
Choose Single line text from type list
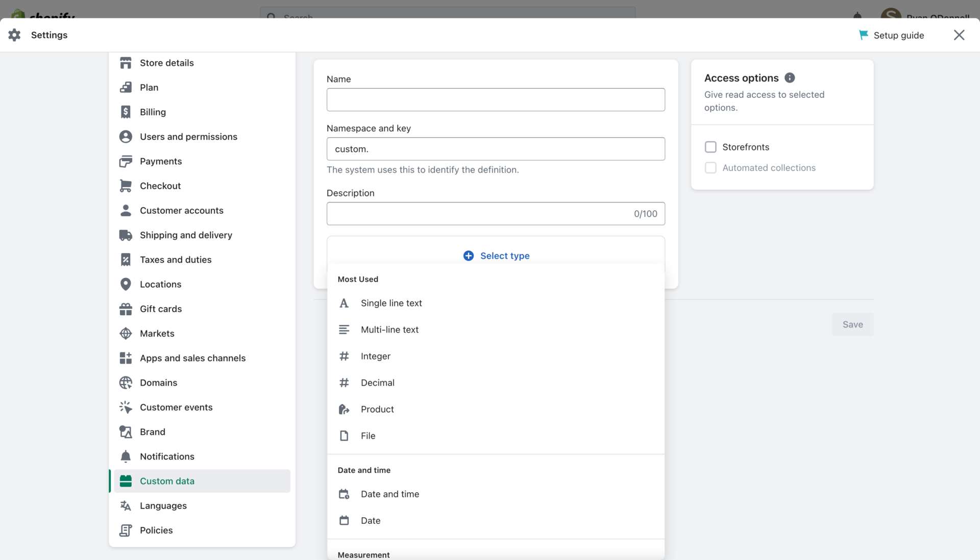coord(391,302)
